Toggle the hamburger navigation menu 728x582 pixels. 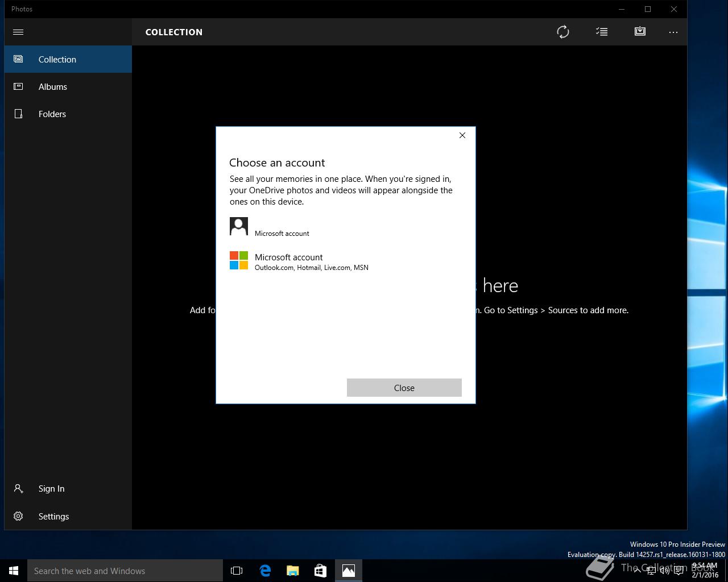(x=18, y=32)
